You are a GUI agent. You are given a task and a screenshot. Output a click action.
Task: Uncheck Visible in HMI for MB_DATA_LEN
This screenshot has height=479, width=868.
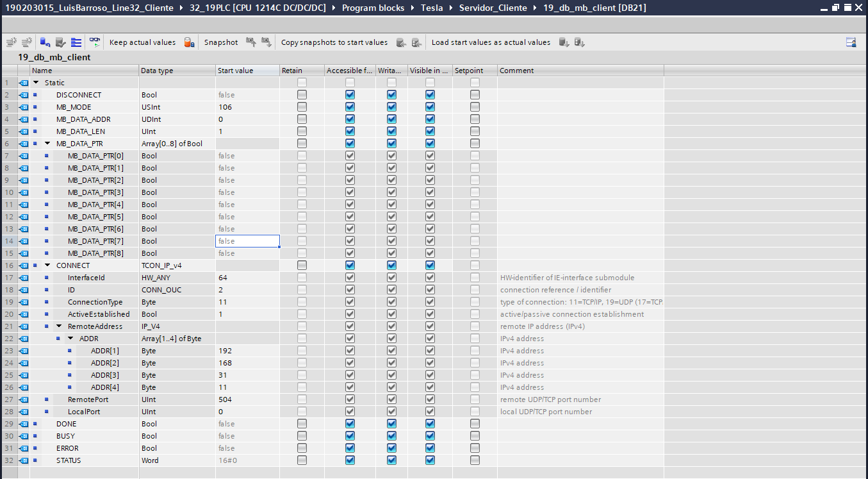click(430, 131)
